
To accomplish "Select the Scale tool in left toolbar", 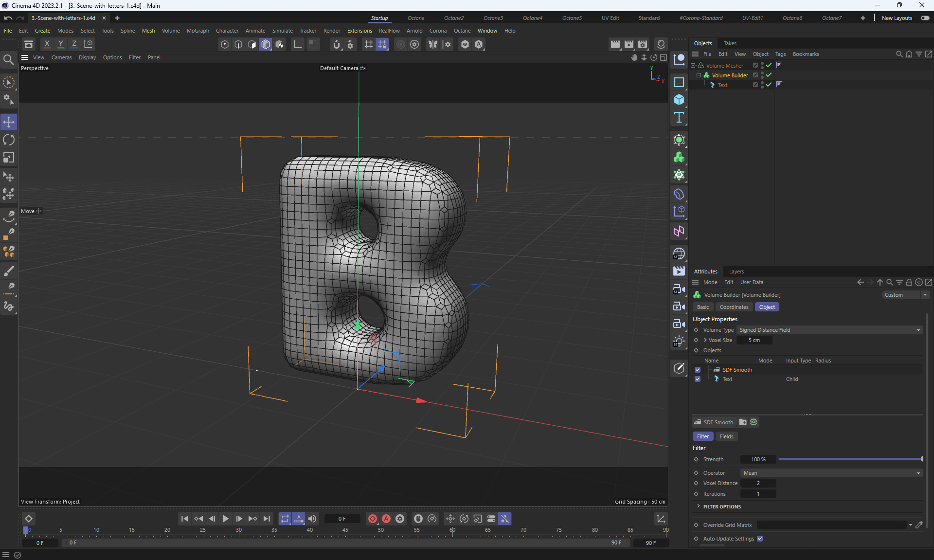I will coord(9,158).
